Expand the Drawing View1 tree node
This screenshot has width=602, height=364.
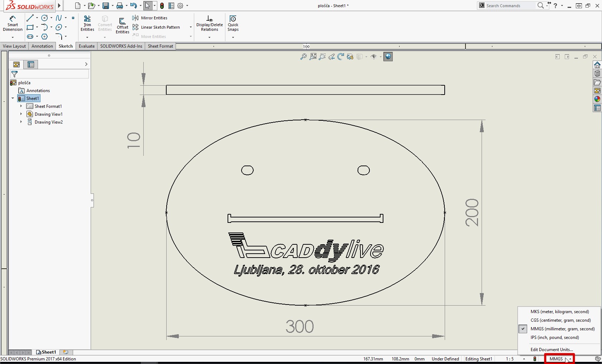pos(21,114)
